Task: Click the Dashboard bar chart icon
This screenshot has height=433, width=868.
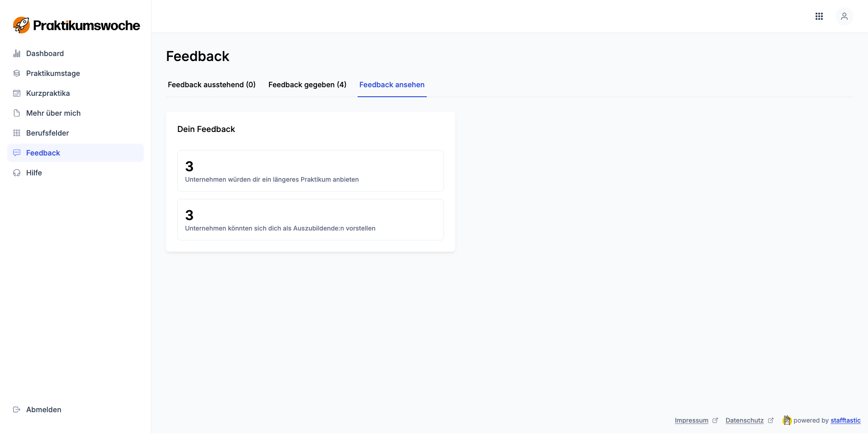Action: (17, 53)
